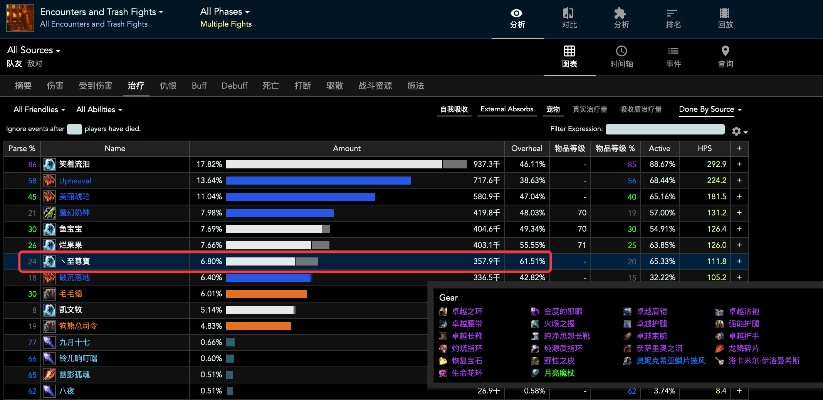Open player 笑着流泪 in the table

coord(76,164)
